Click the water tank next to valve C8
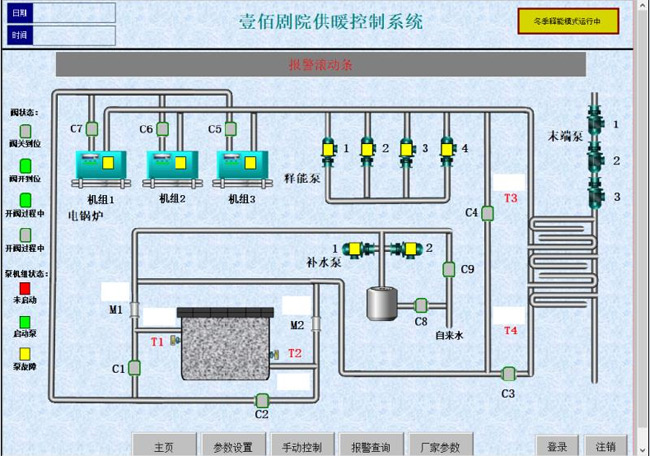650x456 pixels. 378,301
